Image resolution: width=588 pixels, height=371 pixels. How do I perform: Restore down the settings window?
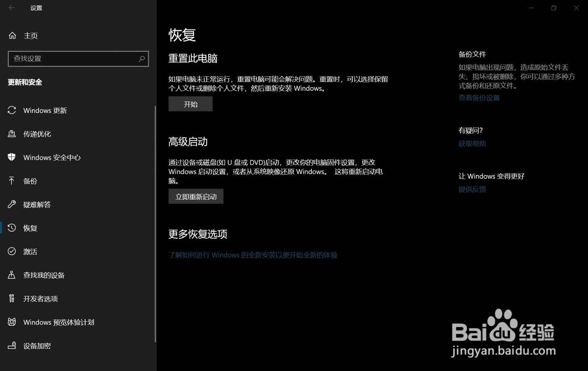point(554,8)
